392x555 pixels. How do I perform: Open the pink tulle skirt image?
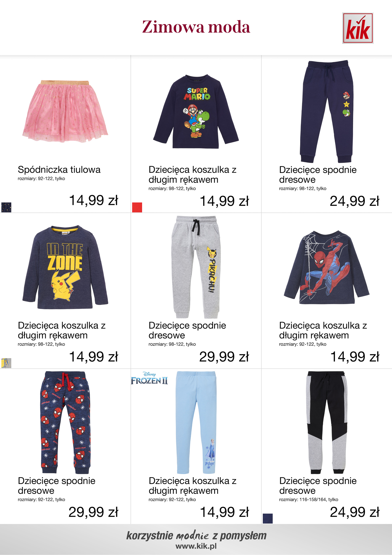(65, 111)
